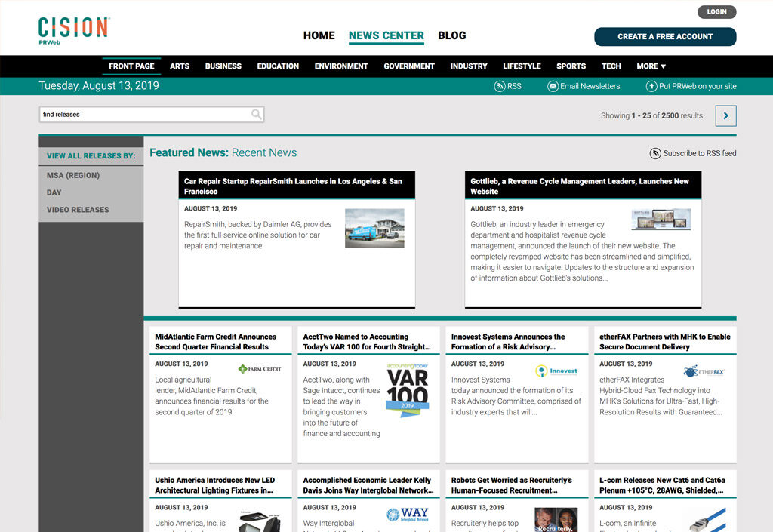The height and width of the screenshot is (532, 773).
Task: Go to next results page arrow
Action: [725, 115]
